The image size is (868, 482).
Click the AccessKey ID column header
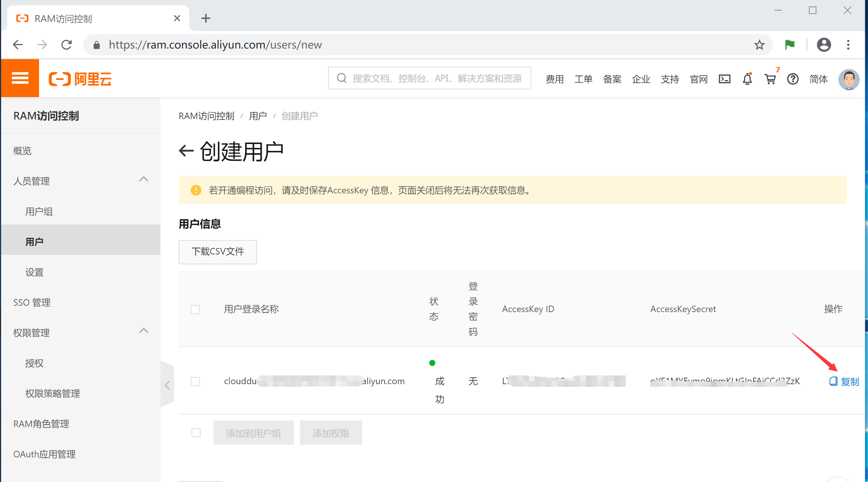pyautogui.click(x=528, y=309)
